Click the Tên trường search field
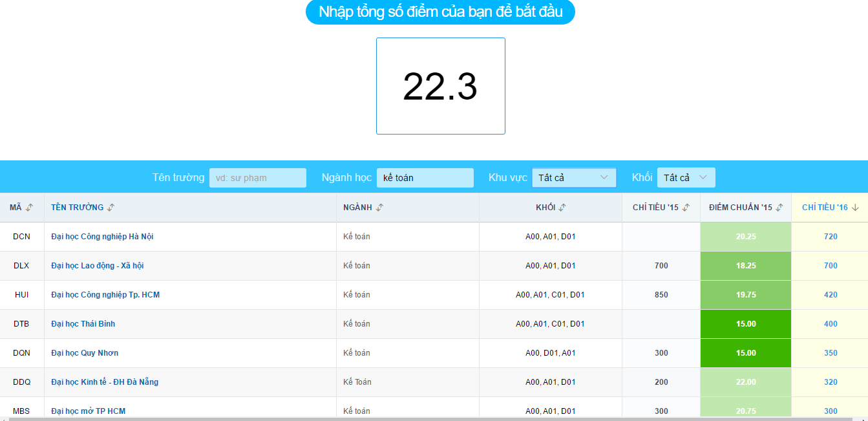Viewport: 868px width, 421px height. [x=257, y=178]
